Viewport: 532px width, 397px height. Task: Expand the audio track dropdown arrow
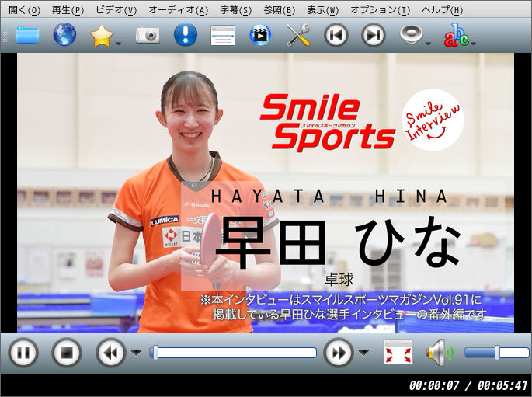[x=428, y=44]
